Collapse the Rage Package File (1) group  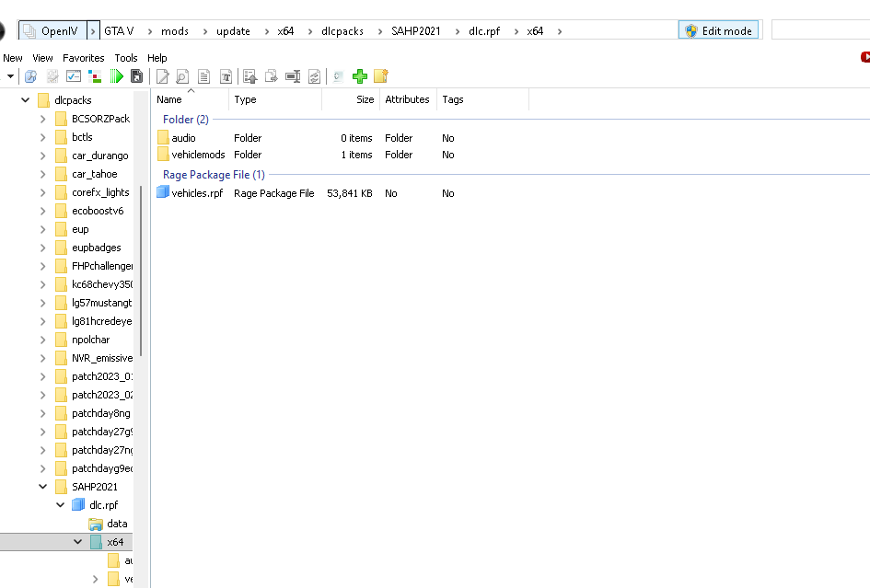pyautogui.click(x=214, y=175)
